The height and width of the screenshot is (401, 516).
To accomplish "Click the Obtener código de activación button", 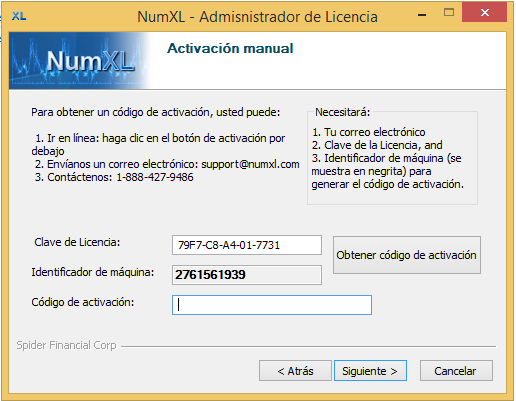I will pyautogui.click(x=407, y=255).
